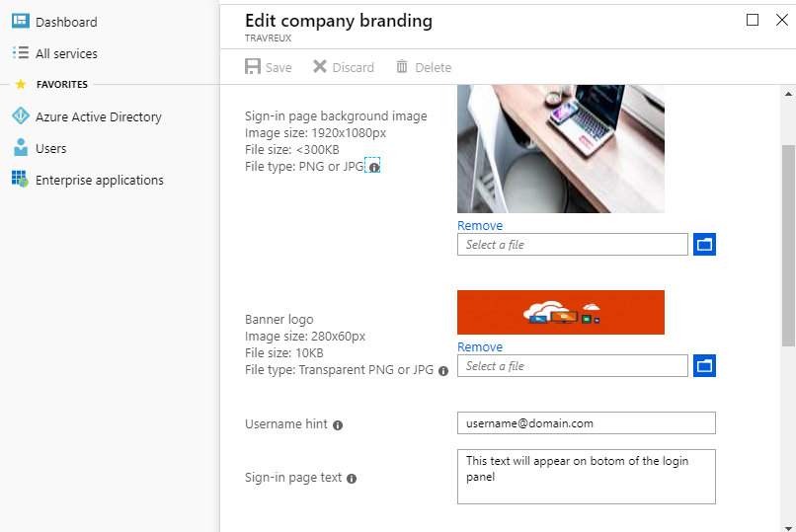Click info icon next to Banner logo file type
The height and width of the screenshot is (532, 796).
tap(442, 371)
